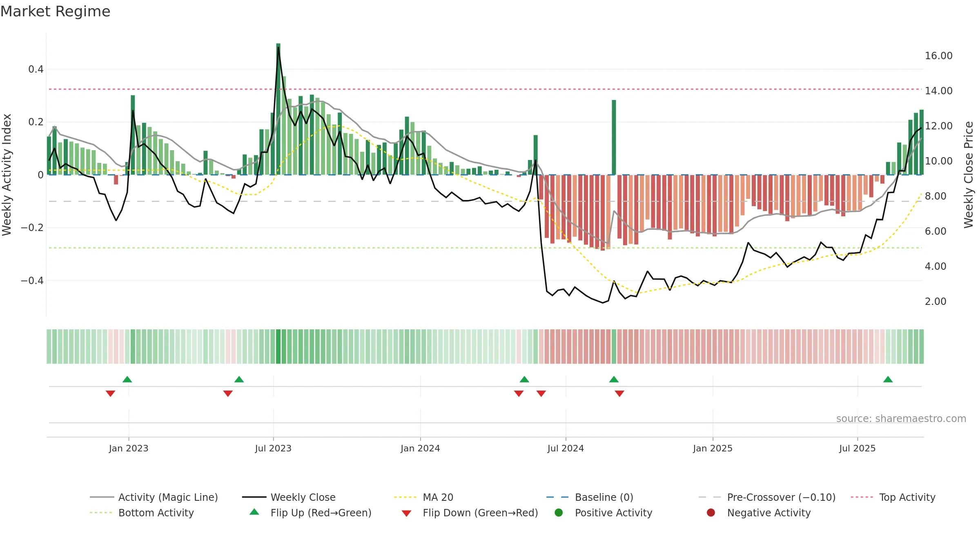Image resolution: width=980 pixels, height=551 pixels.
Task: Click the Positive Activity legend entry
Action: click(x=604, y=513)
